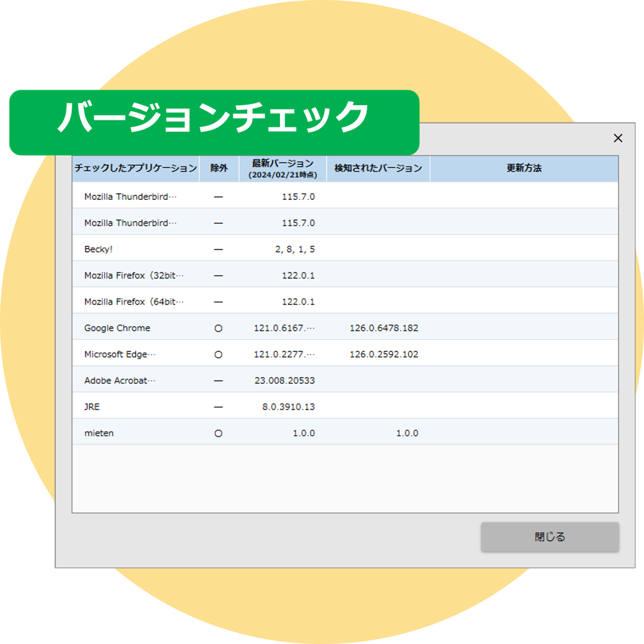Click the detected version 126.0.6478.182
644x644 pixels.
coord(384,328)
